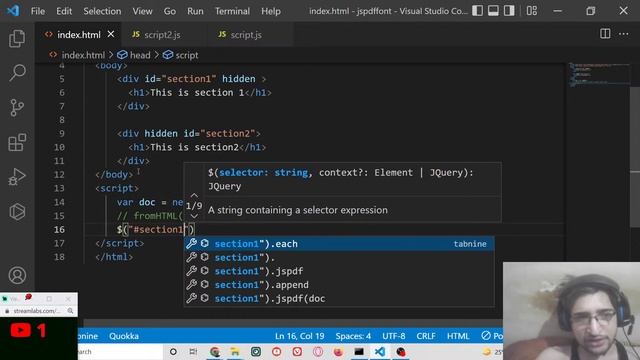Image resolution: width=640 pixels, height=360 pixels.
Task: Open the View menu
Action: (142, 11)
